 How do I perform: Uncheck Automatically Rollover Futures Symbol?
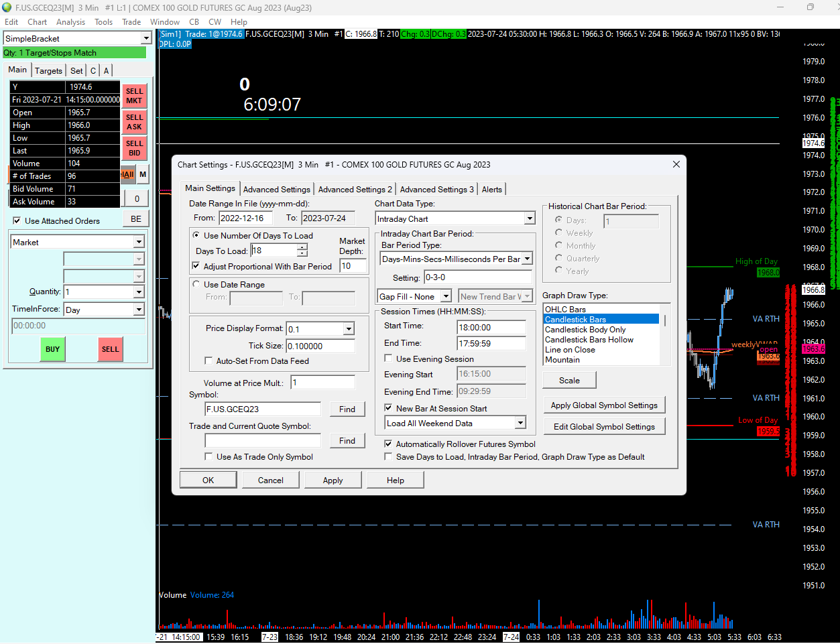388,444
